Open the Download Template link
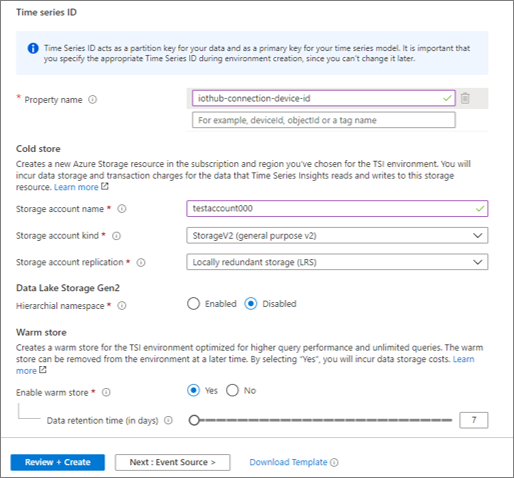 coord(288,462)
